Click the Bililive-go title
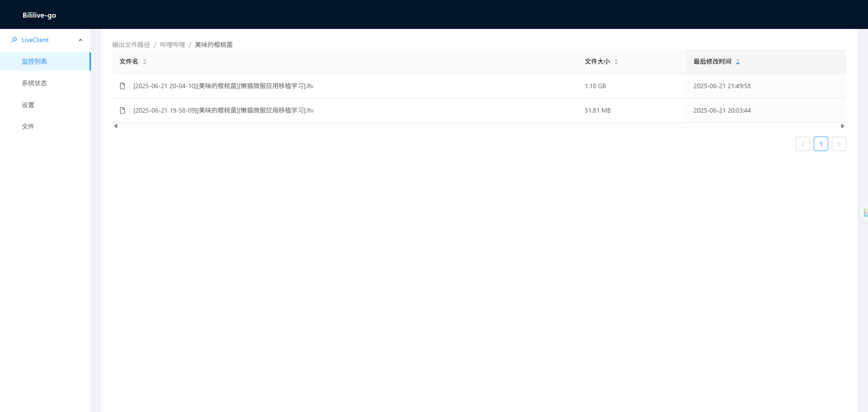This screenshot has width=868, height=412. [39, 15]
